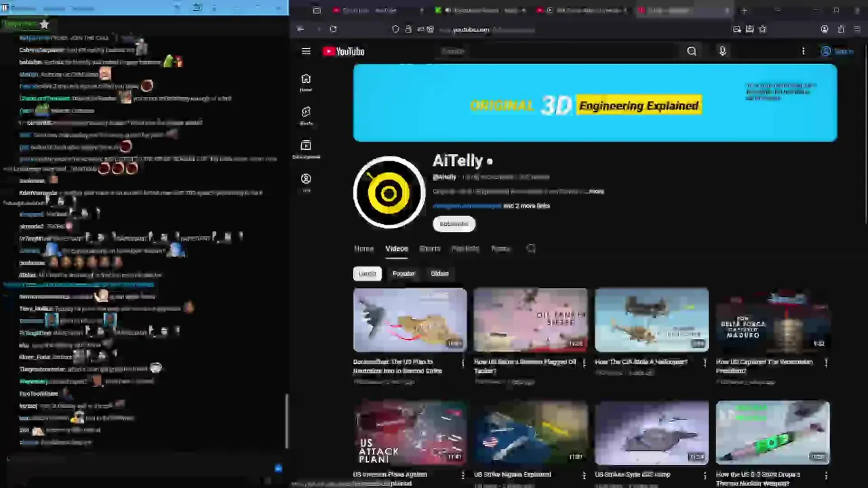Screen dimensions: 868x488
Task: Open the Delta Force Maduro video thumbnail
Action: (772, 320)
